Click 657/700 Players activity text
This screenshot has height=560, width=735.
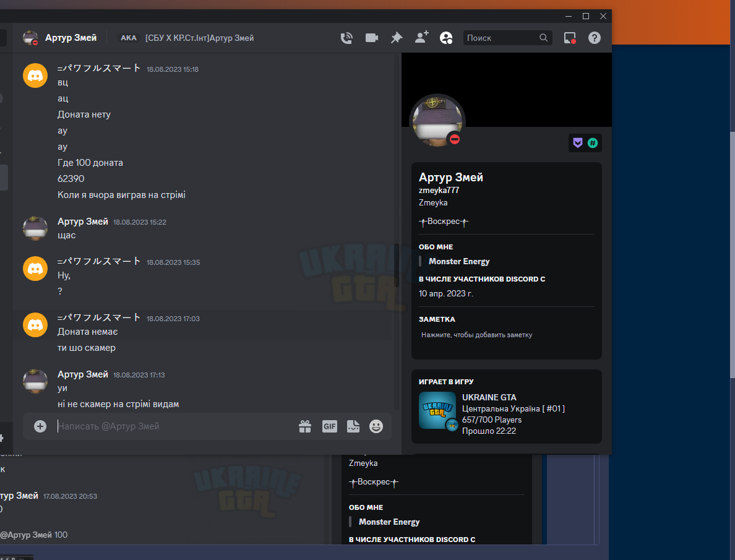[492, 420]
